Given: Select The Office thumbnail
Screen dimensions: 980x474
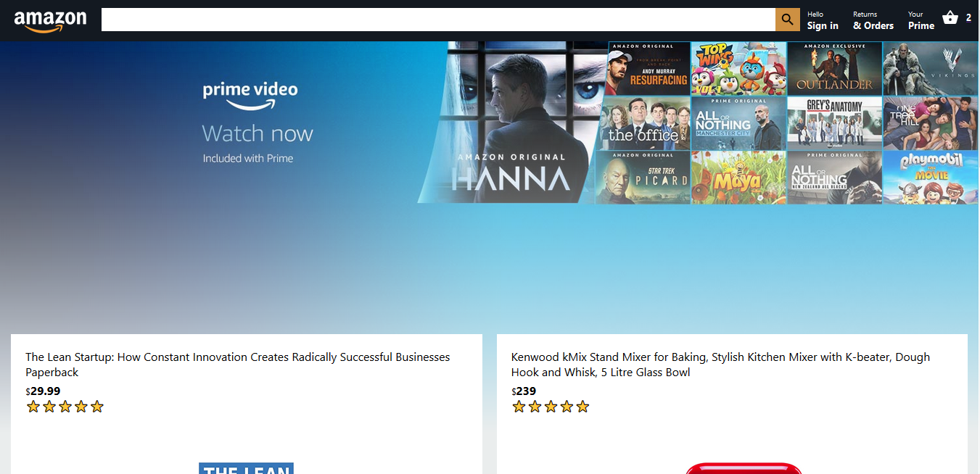Looking at the screenshot, I should [643, 123].
